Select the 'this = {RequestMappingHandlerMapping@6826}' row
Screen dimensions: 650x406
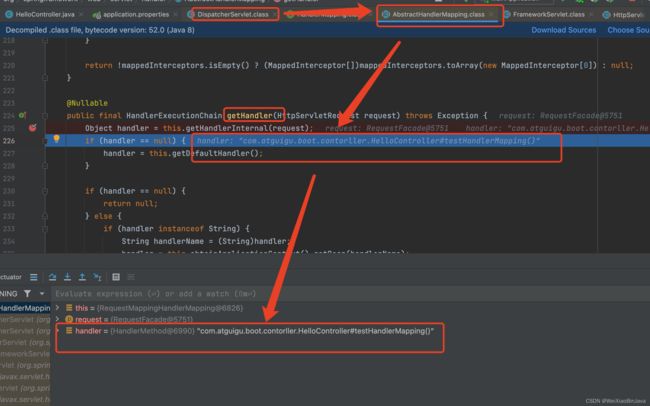pyautogui.click(x=159, y=308)
